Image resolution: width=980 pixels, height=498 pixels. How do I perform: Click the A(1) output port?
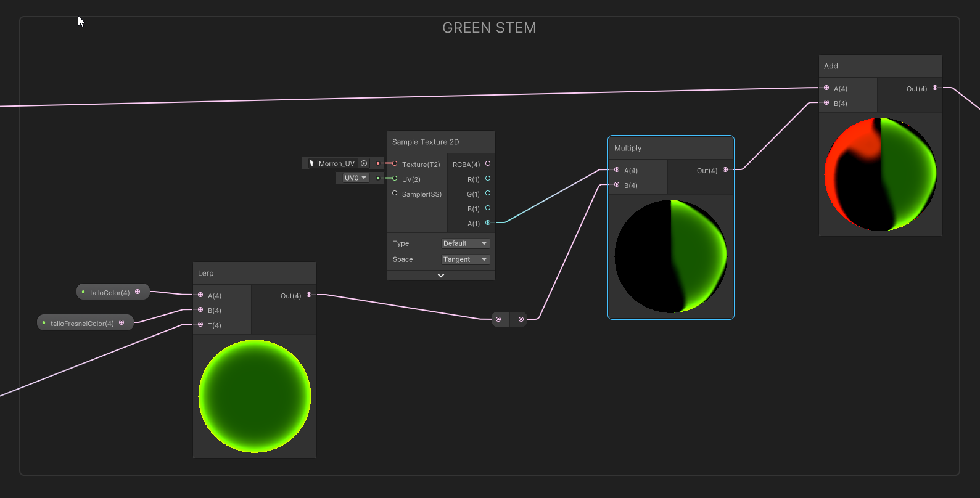pyautogui.click(x=488, y=222)
